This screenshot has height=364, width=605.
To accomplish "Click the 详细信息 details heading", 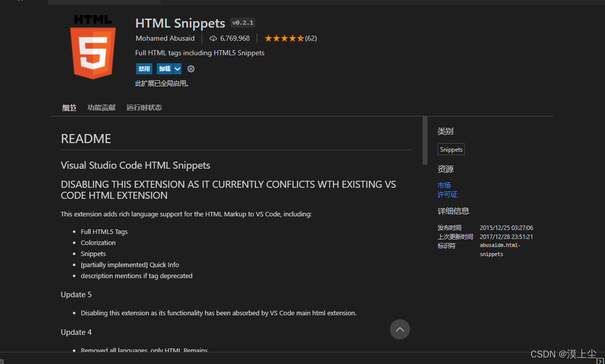I will 454,211.
